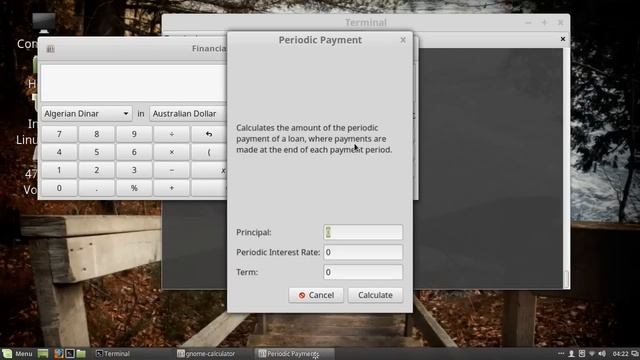Click calculator digit 5
Image resolution: width=640 pixels, height=360 pixels.
click(x=97, y=152)
